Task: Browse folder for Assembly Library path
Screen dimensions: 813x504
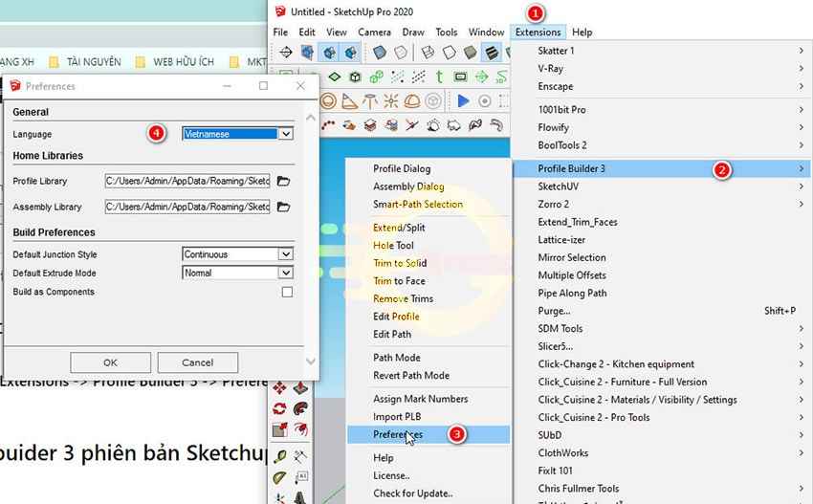Action: pos(283,207)
